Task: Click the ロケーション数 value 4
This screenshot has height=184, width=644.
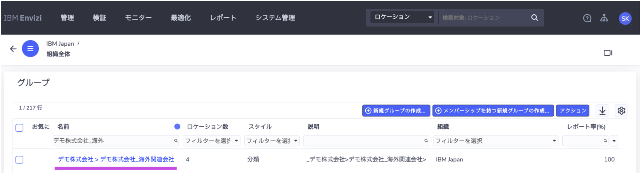Action: (x=188, y=159)
